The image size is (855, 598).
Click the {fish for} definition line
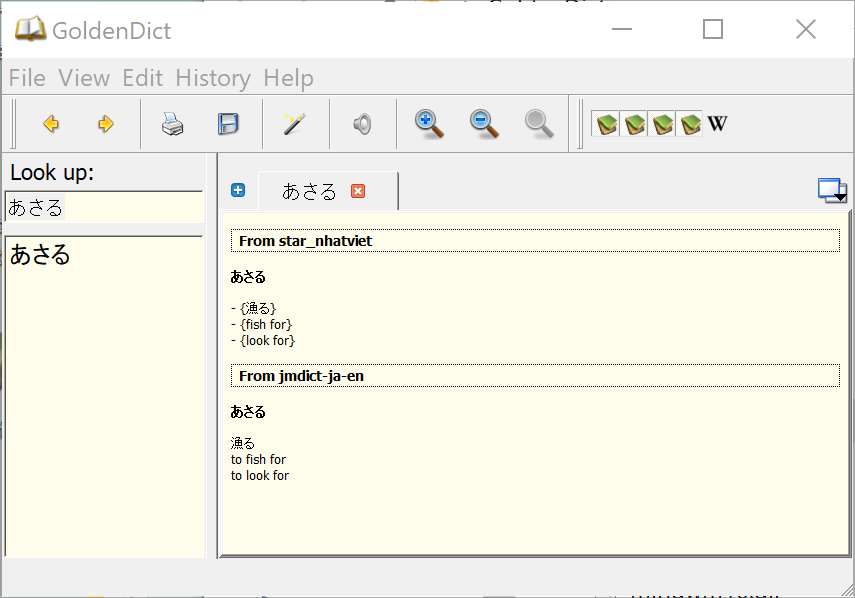point(262,325)
